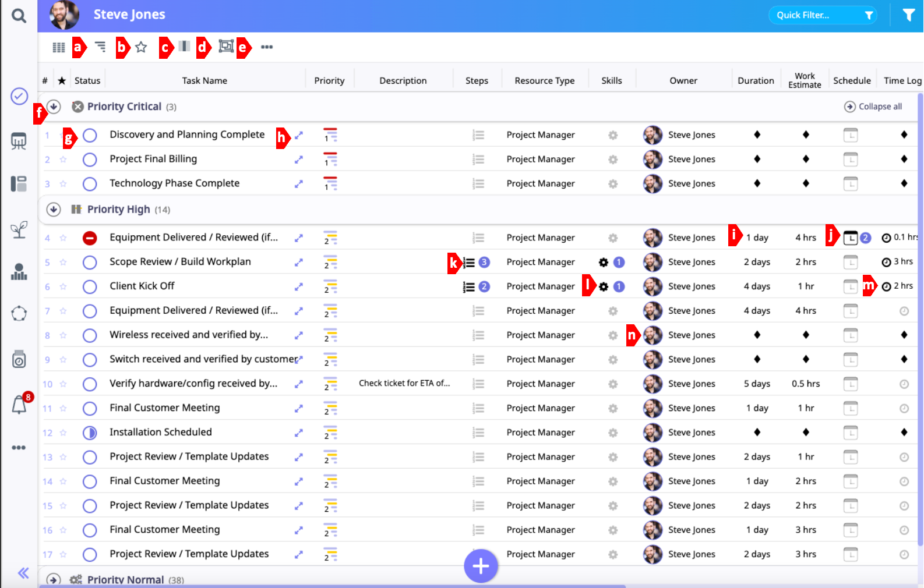Open the Quick Filter dropdown

click(823, 15)
